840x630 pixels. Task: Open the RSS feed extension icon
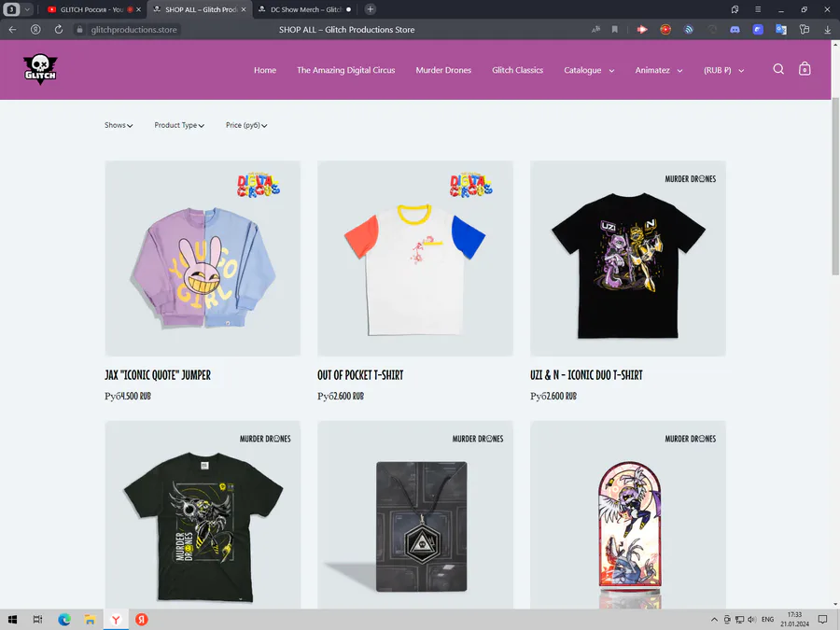(689, 30)
